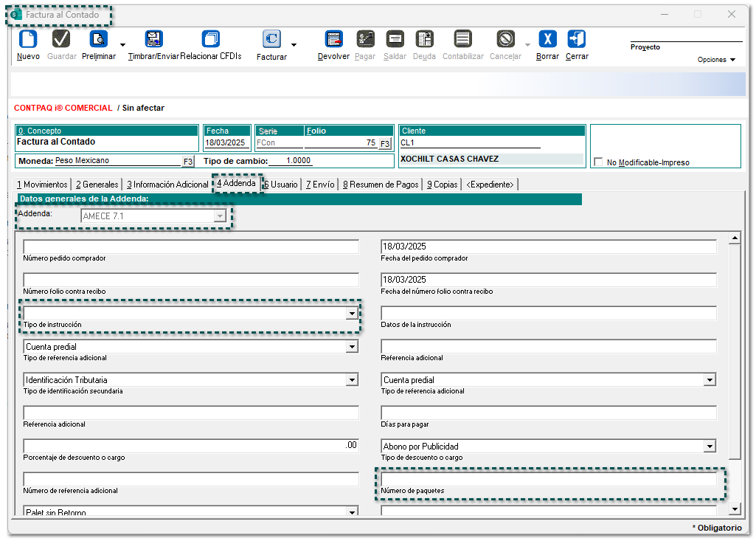
Task: Expand the Tipo de instrucción dropdown
Action: (352, 314)
